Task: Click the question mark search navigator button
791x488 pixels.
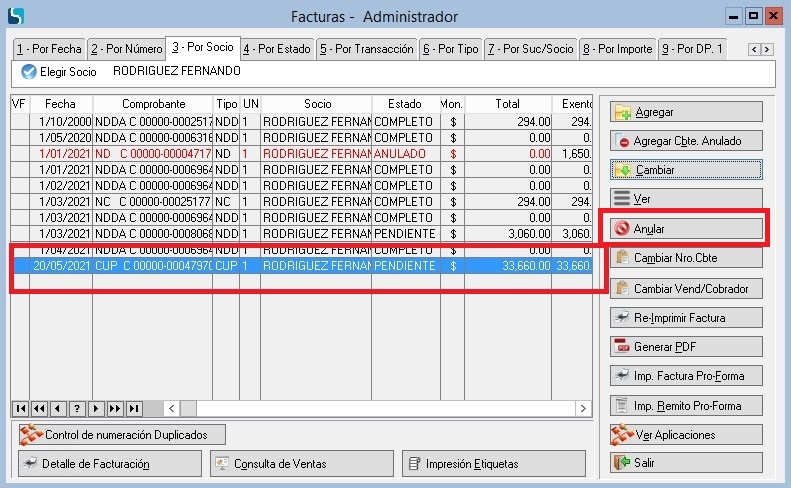Action: (x=77, y=408)
